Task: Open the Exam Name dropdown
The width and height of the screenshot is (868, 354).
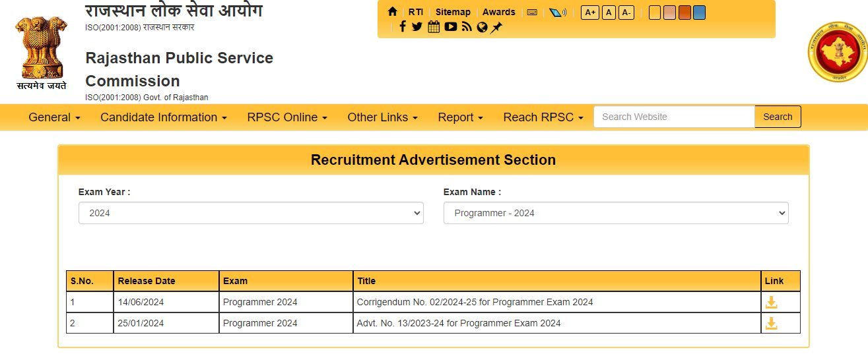Action: 616,213
